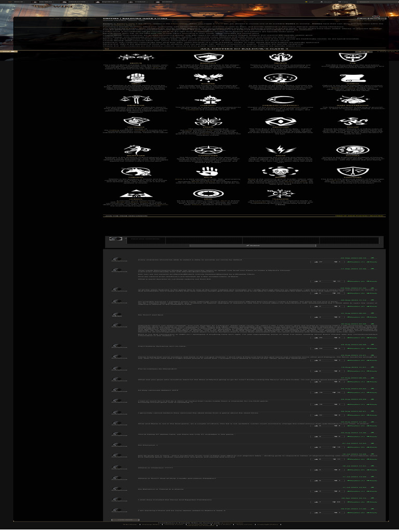Open Talos's three lightning bolts symbol
399x532 pixels.
coord(281,149)
